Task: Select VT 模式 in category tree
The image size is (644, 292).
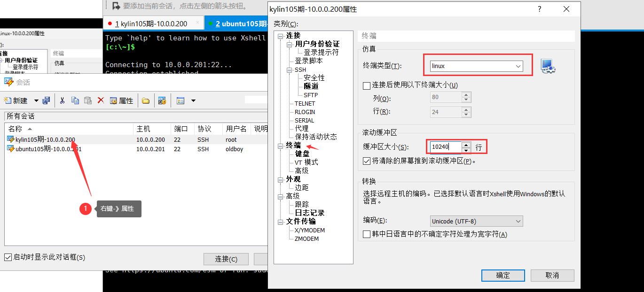Action: 306,162
